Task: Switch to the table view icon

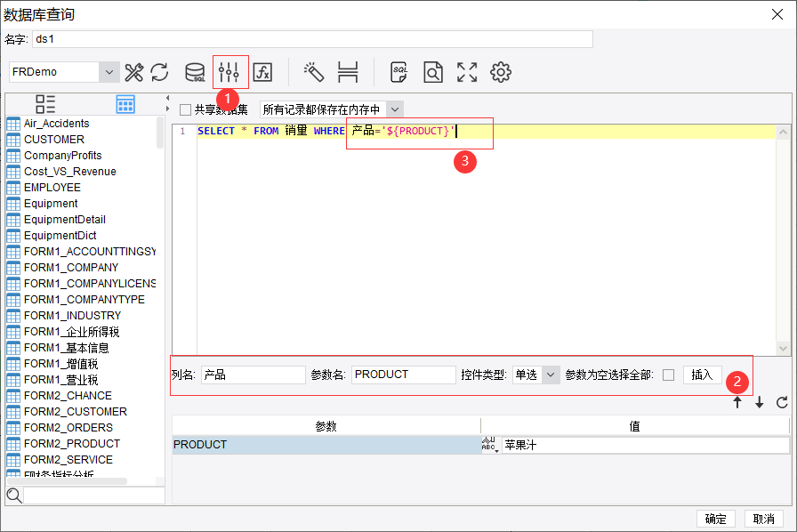Action: point(125,104)
